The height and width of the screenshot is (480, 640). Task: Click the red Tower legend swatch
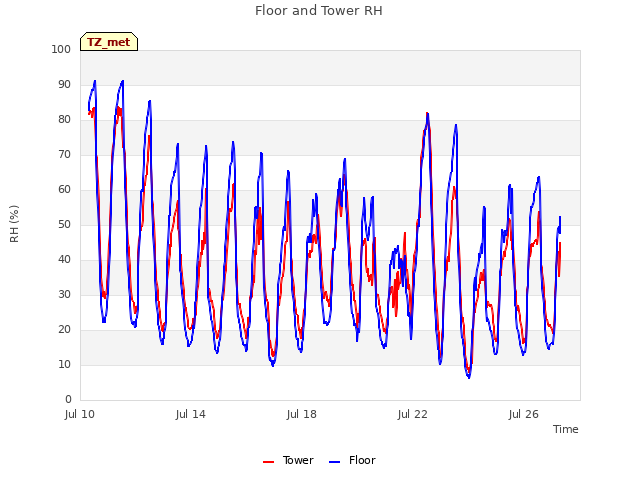pyautogui.click(x=269, y=462)
